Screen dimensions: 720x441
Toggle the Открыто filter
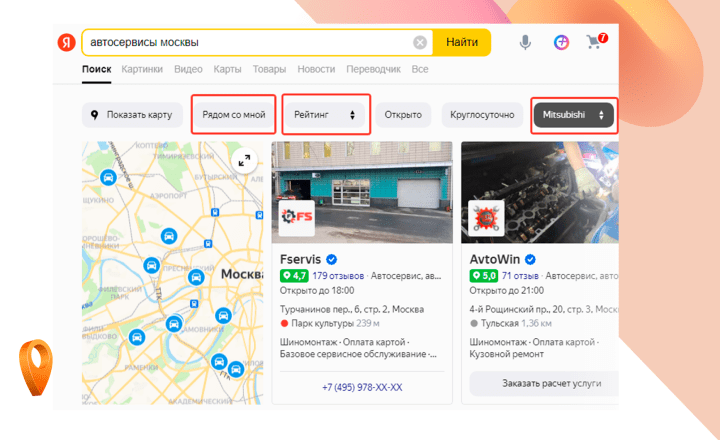403,115
